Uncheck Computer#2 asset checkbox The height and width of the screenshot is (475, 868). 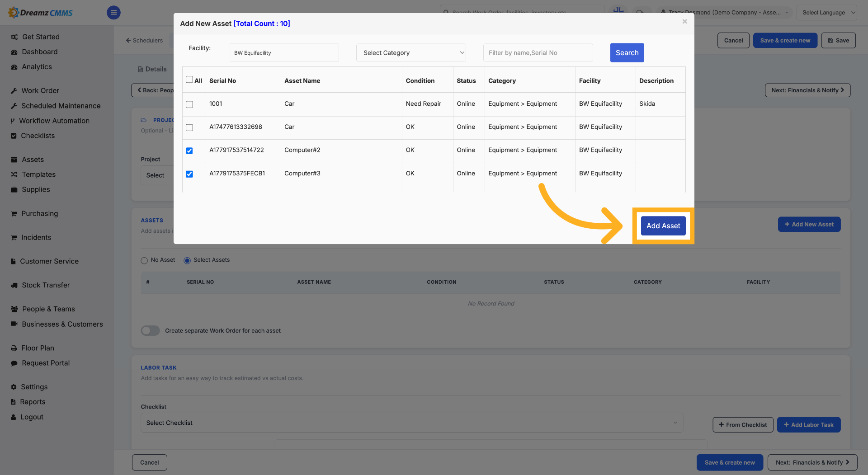[x=189, y=150]
